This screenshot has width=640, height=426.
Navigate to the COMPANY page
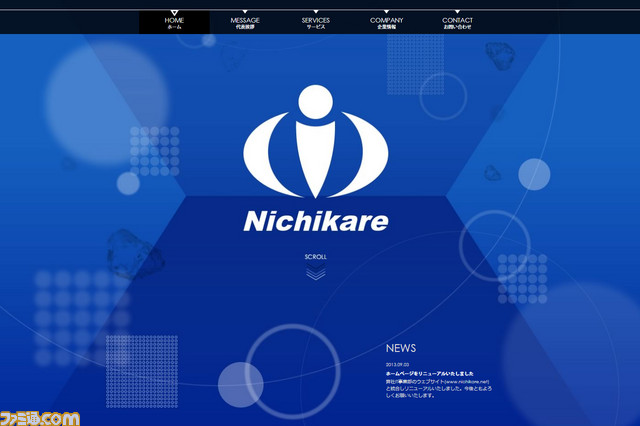tap(387, 23)
